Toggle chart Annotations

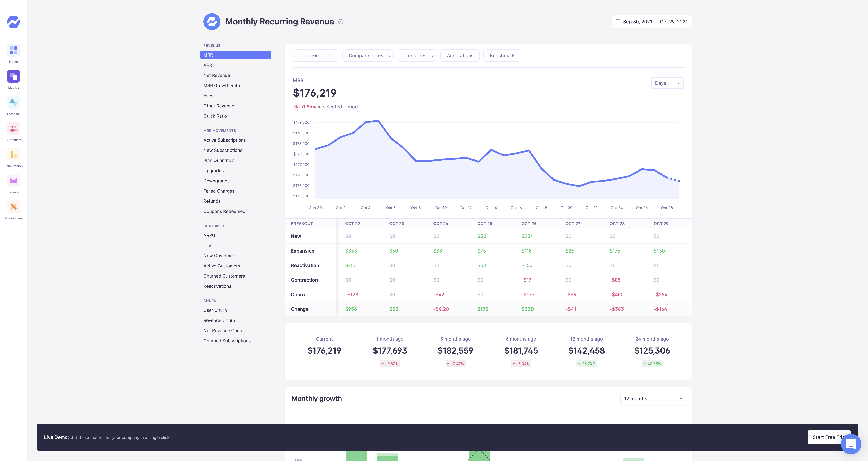460,56
